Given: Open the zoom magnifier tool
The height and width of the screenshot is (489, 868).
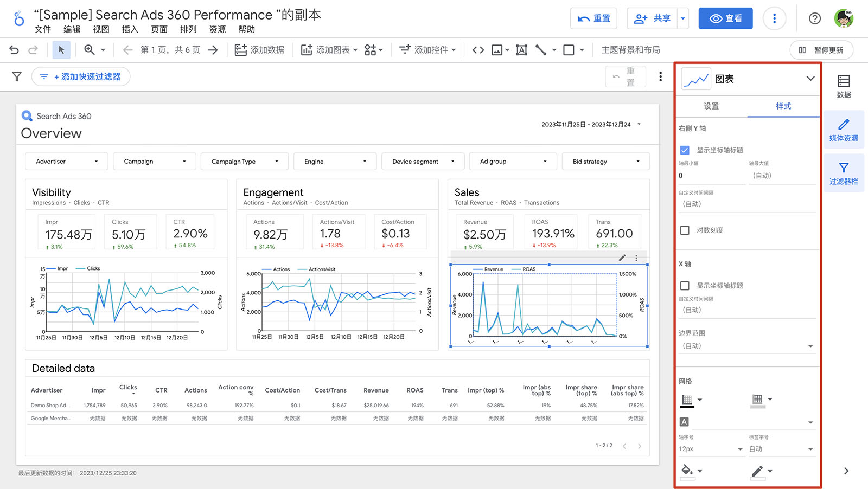Looking at the screenshot, I should click(90, 50).
